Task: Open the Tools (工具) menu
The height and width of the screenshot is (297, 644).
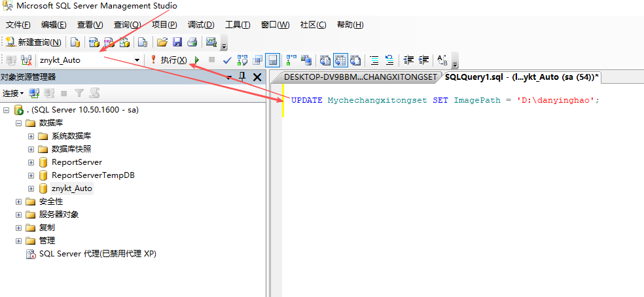Action: (x=238, y=25)
